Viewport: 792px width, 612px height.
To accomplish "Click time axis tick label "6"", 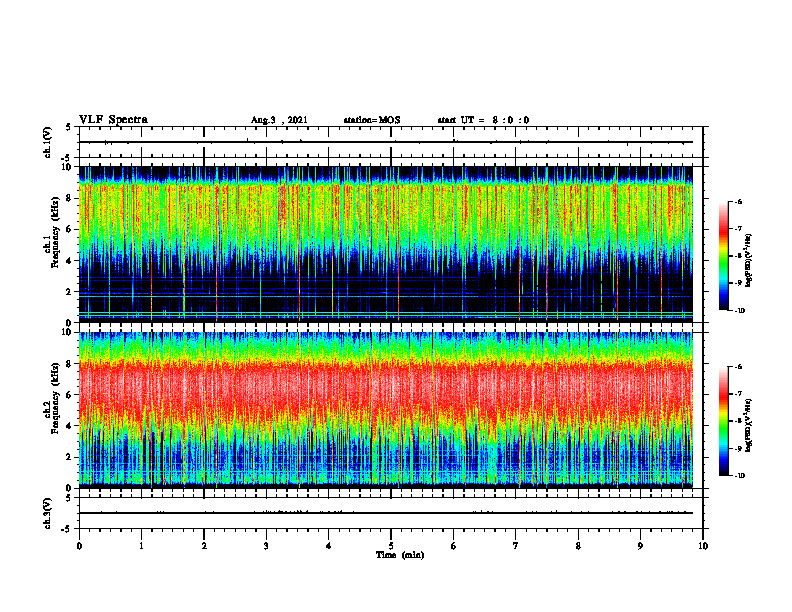I will 454,546.
